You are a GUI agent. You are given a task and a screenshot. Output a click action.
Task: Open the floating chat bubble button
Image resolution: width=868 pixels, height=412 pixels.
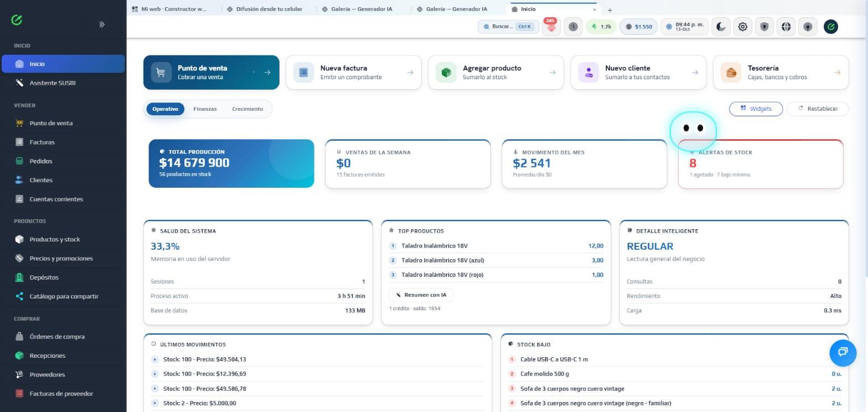point(843,353)
